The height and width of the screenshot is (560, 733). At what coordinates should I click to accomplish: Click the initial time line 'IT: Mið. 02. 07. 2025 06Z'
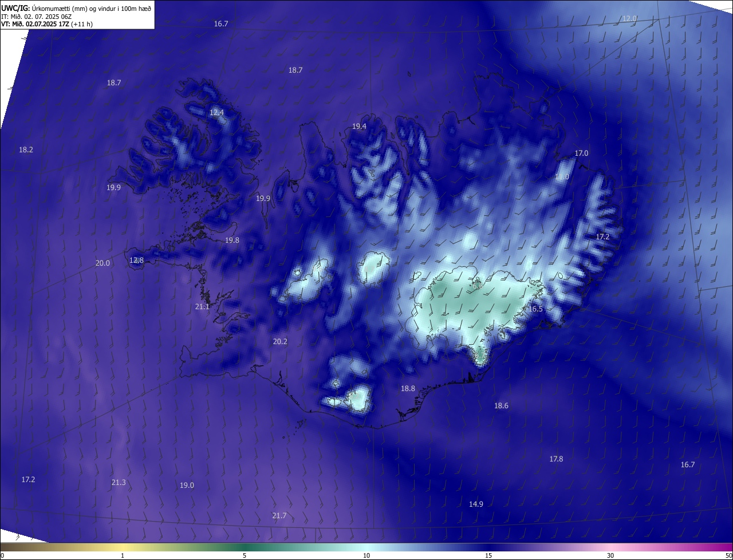point(36,17)
